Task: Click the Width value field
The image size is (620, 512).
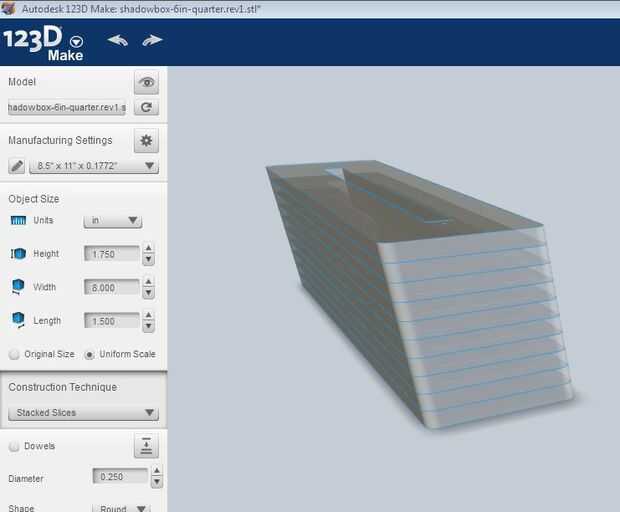Action: tap(112, 287)
